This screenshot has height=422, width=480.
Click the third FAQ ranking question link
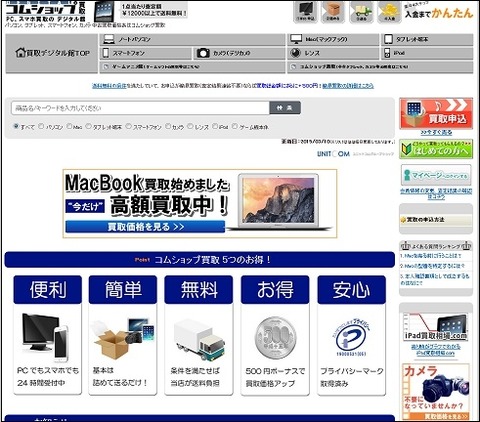(435, 279)
